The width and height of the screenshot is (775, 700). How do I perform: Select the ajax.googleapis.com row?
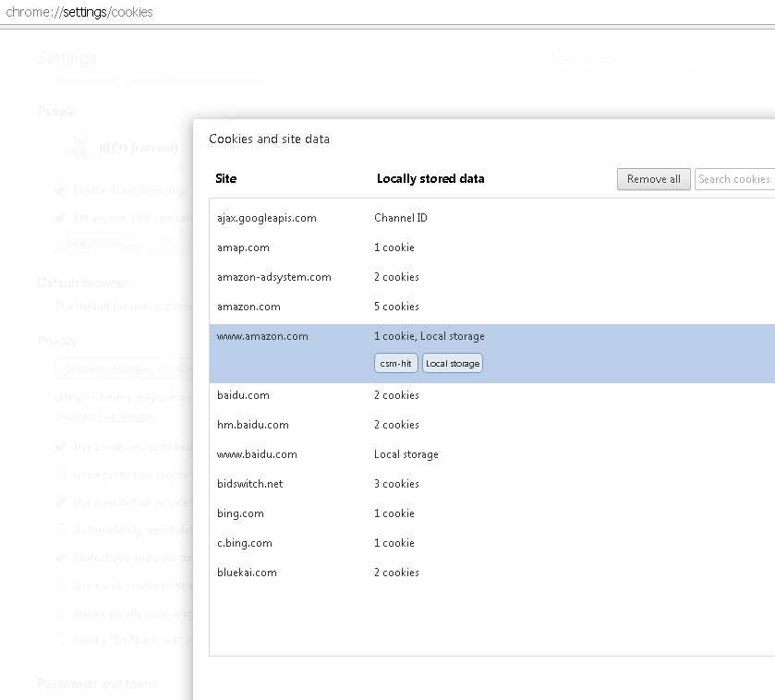coord(491,218)
